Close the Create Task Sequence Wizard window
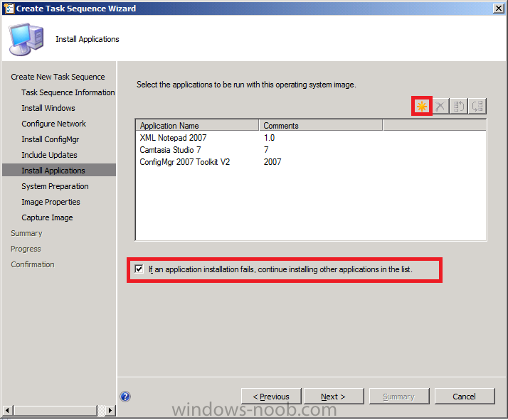 click(498, 8)
